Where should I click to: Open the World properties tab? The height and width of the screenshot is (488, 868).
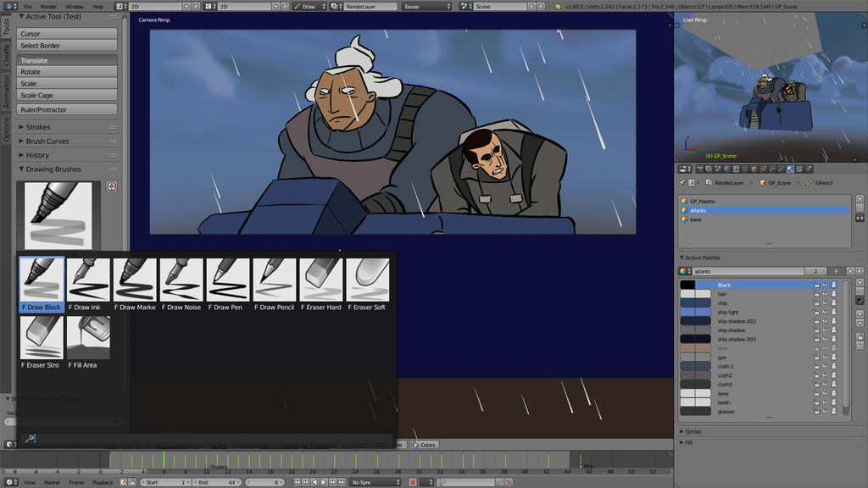coord(726,169)
